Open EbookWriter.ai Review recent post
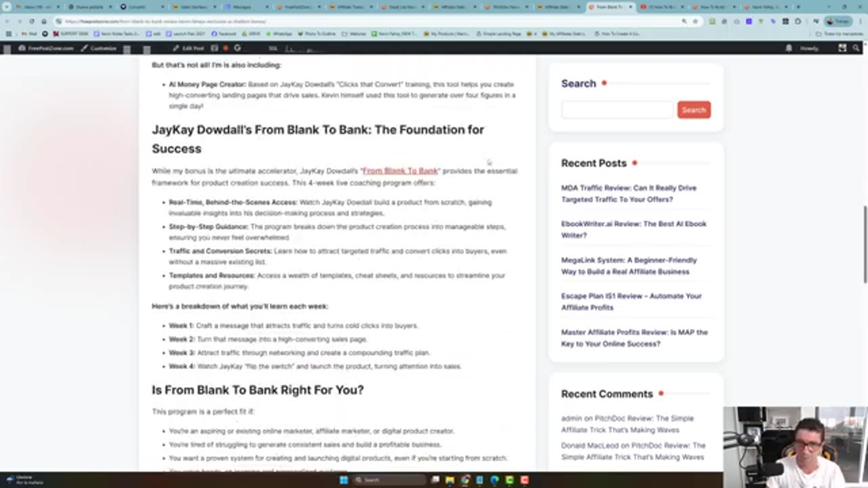 coord(633,229)
